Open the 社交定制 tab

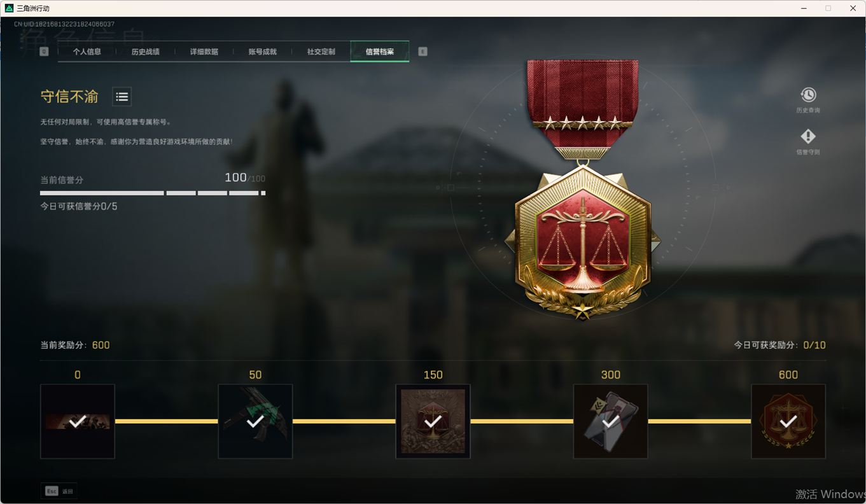[321, 52]
